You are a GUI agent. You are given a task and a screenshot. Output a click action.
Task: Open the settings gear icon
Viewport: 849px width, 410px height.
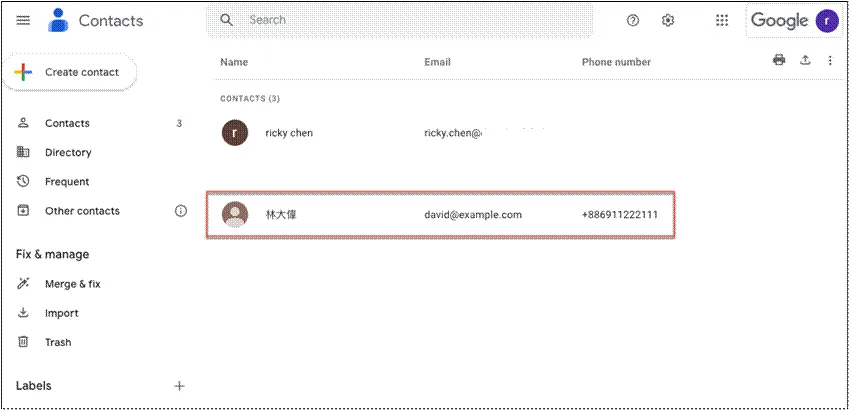coord(668,21)
